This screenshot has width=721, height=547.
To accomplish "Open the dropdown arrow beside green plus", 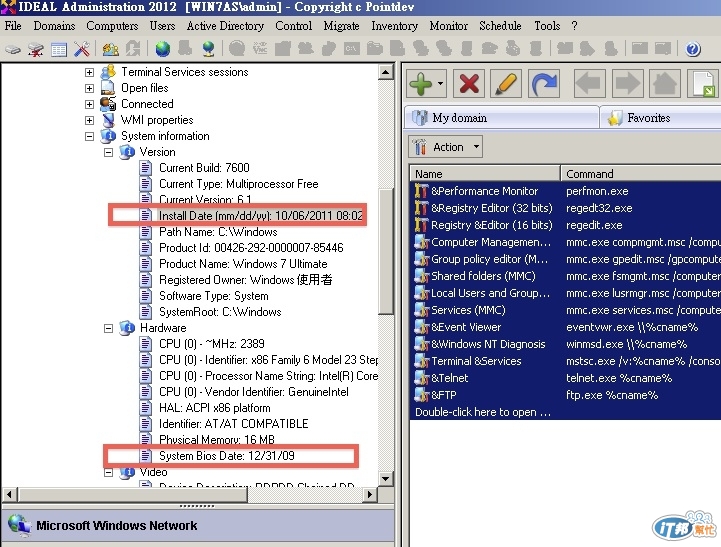I will 441,84.
